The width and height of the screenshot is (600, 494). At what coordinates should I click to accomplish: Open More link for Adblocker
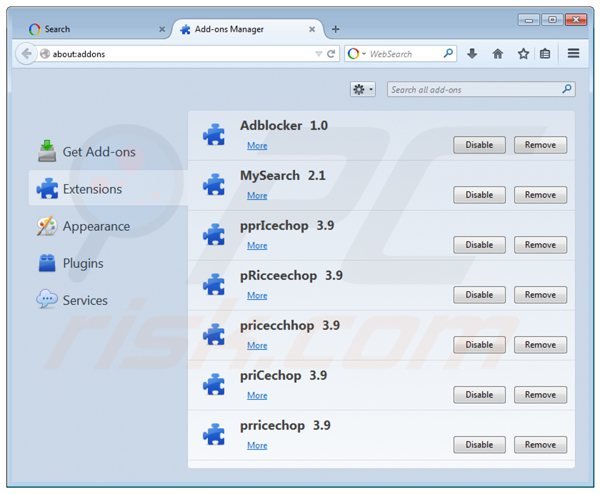coord(257,145)
